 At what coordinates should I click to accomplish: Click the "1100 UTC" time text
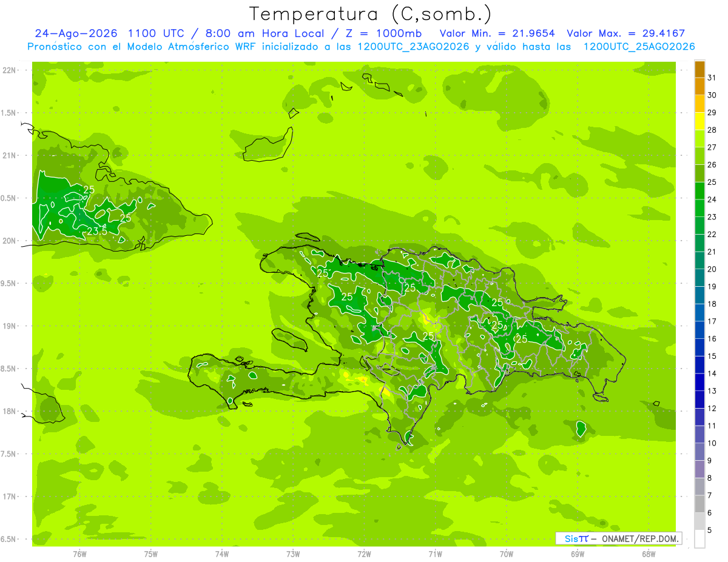click(156, 33)
